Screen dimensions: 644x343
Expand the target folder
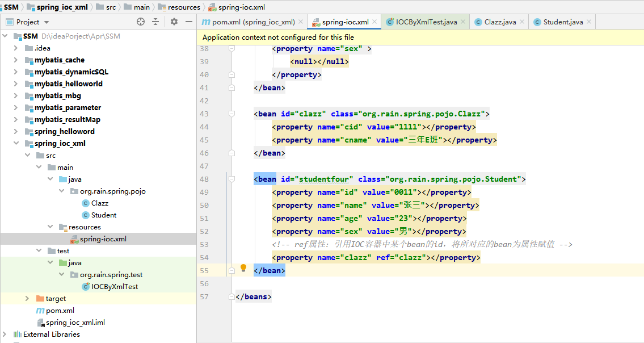(27, 299)
